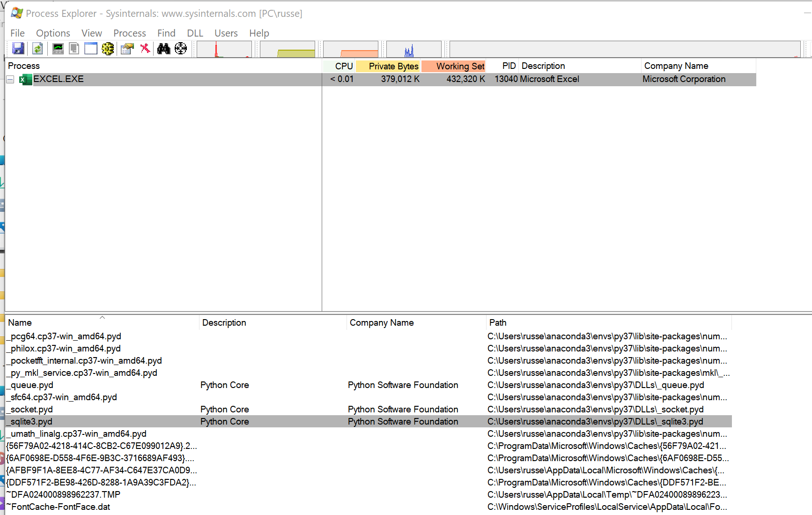The height and width of the screenshot is (515, 812).
Task: Select the _socket.pyd row
Action: click(x=369, y=410)
